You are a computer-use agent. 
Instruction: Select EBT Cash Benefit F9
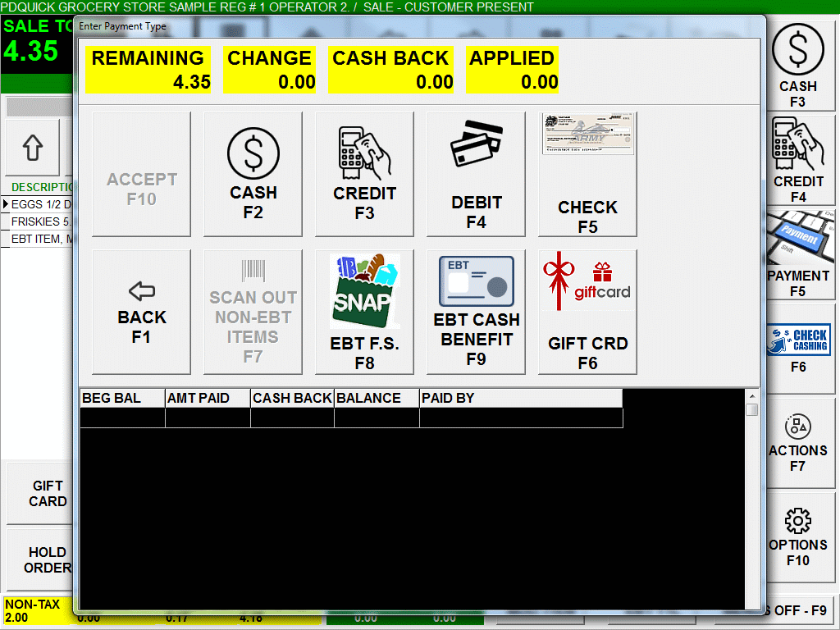pyautogui.click(x=476, y=312)
